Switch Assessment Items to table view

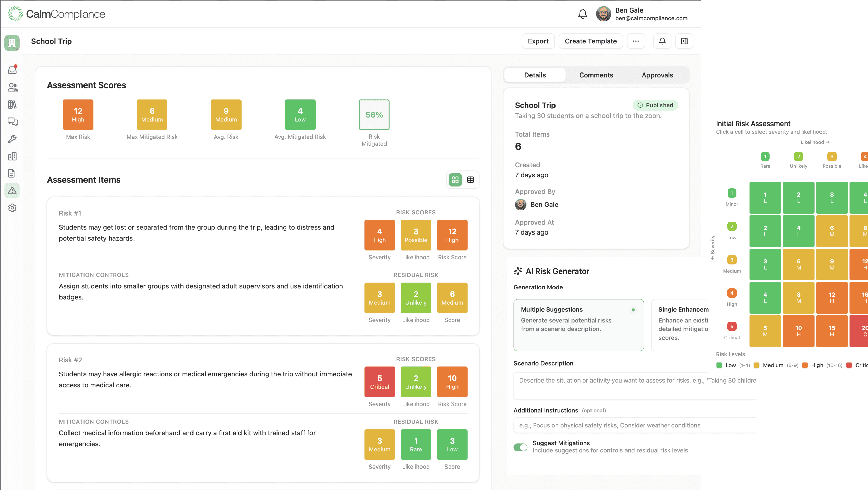click(x=471, y=180)
